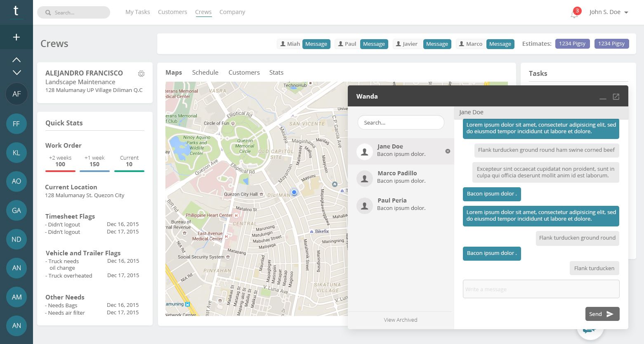Send the chat message
Screen dimensions: 644x344
coord(602,314)
